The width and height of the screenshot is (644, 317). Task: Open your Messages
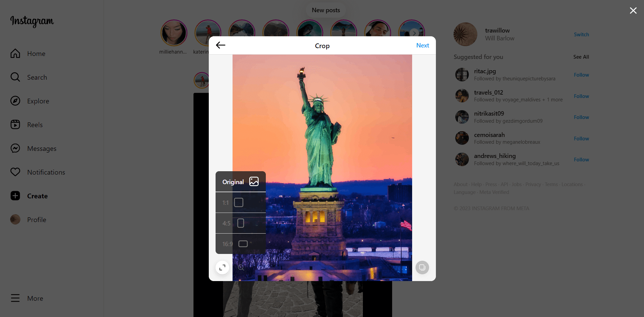click(41, 148)
